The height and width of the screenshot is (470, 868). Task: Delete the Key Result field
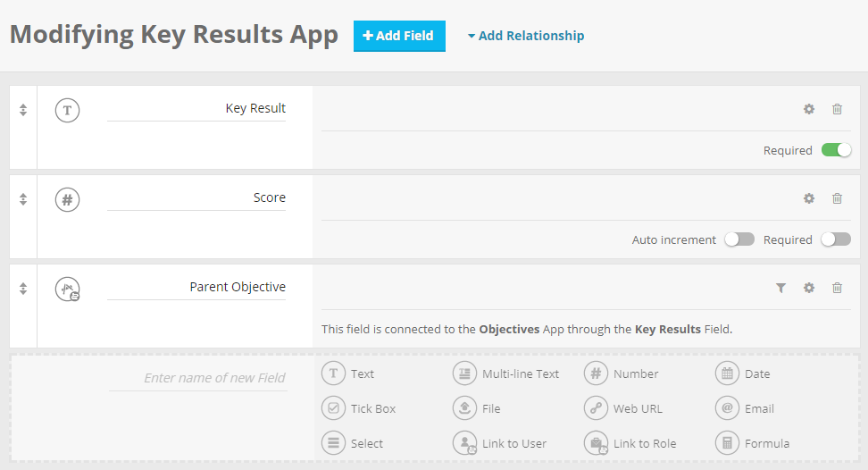(x=837, y=109)
